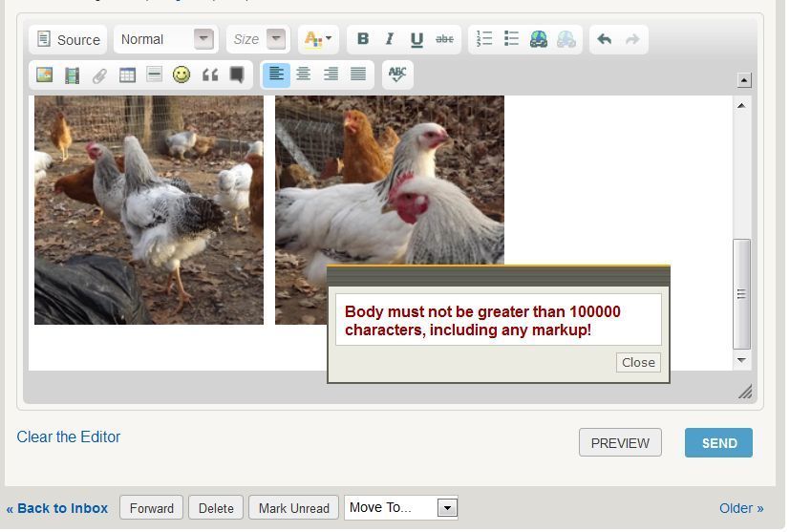Insert an image using the image icon
790x532 pixels.
[45, 74]
